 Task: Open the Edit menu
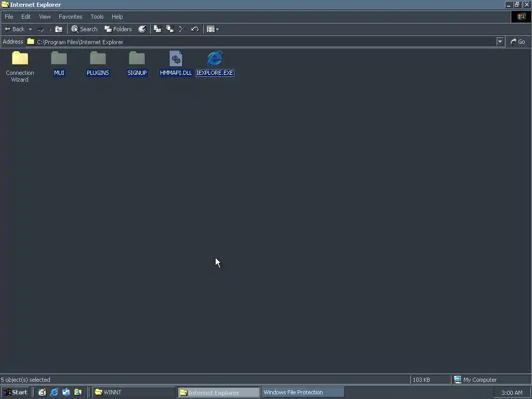point(26,17)
